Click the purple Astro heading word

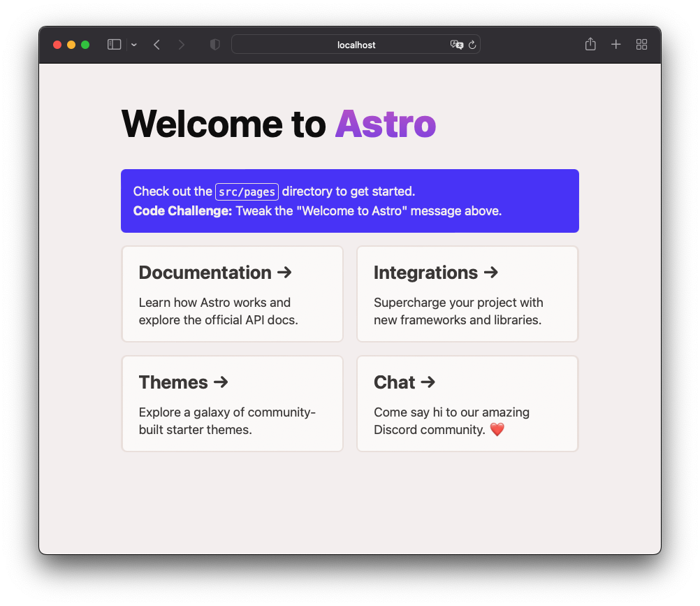coord(386,124)
